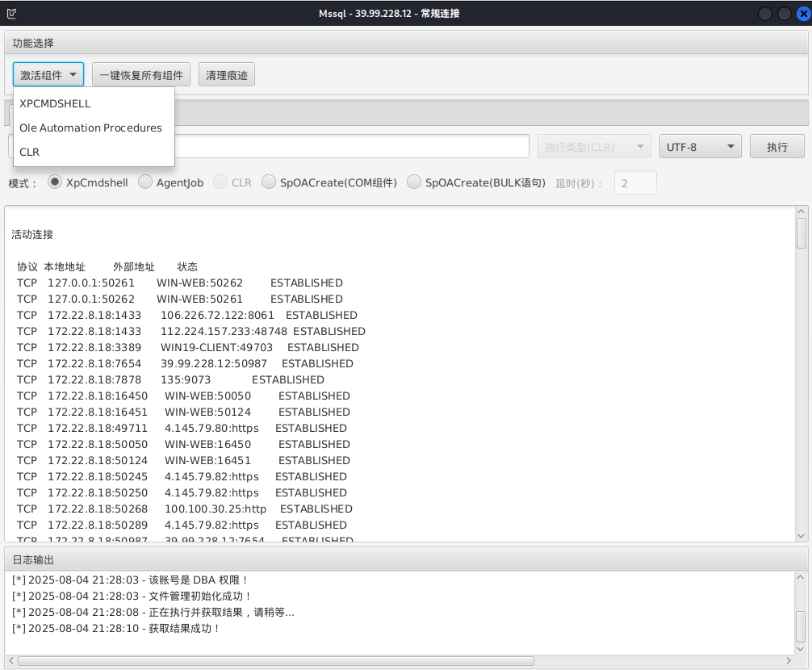Click the horizontal scrollbar thumb

(276, 661)
